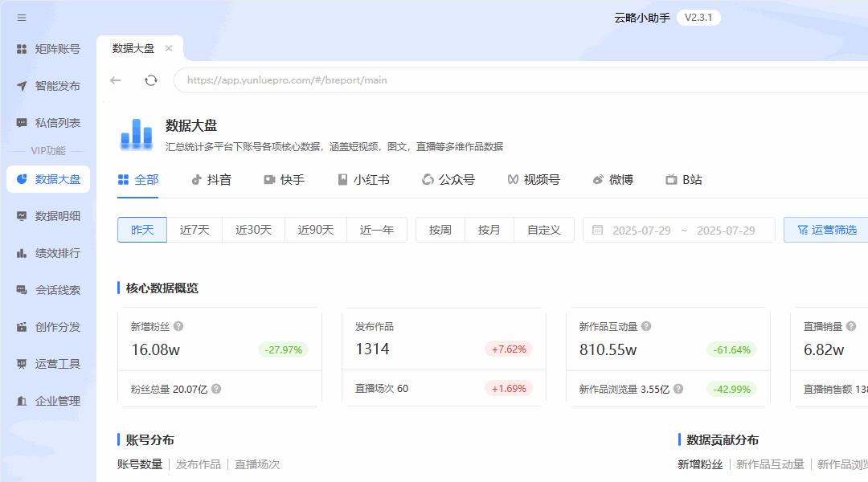Image resolution: width=868 pixels, height=482 pixels.
Task: Show help for 直播销量
Action: click(851, 326)
